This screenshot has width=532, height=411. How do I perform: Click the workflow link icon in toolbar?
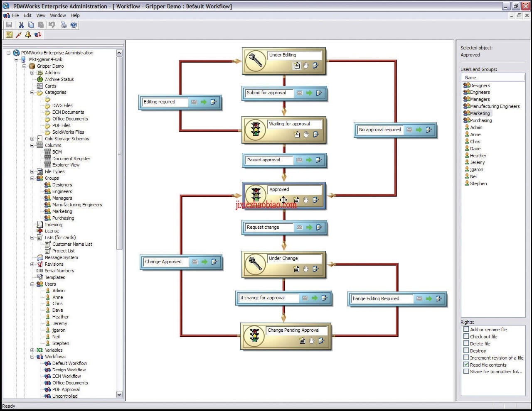(38, 35)
